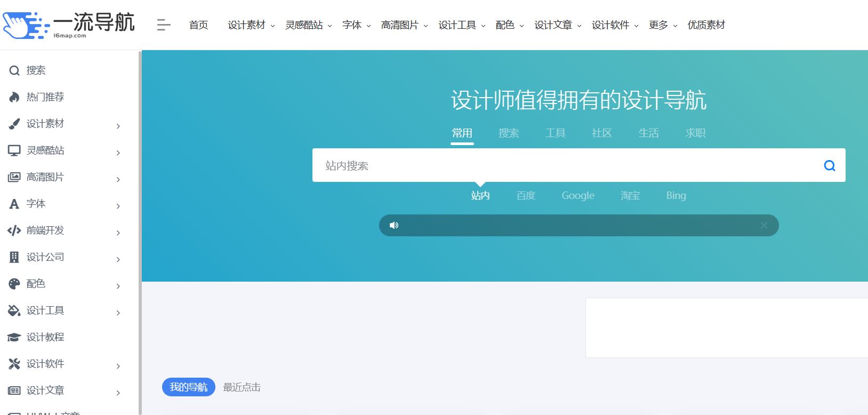Open 字体 dropdown in top menu
868x415 pixels.
tap(357, 25)
